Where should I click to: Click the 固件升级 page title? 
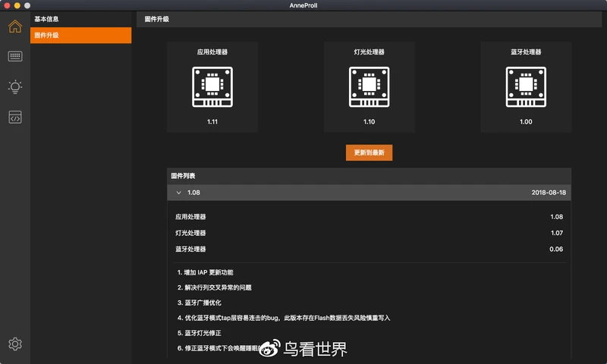pos(157,19)
